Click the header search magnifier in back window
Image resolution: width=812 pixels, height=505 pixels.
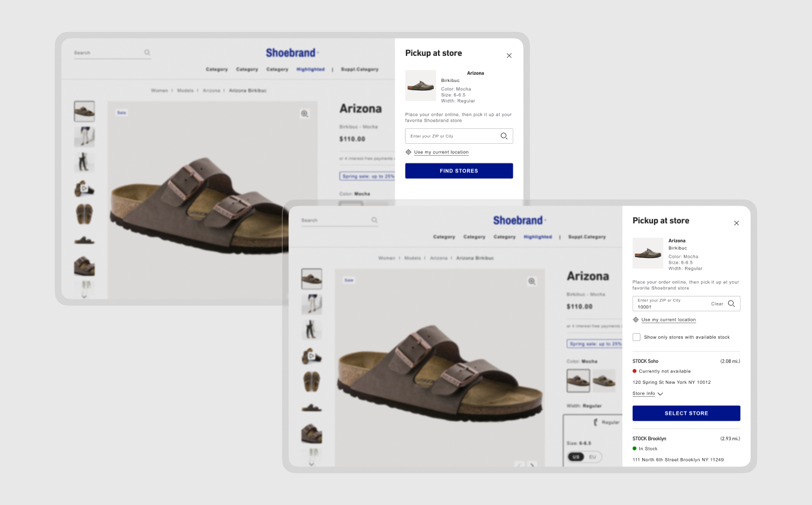pyautogui.click(x=147, y=53)
